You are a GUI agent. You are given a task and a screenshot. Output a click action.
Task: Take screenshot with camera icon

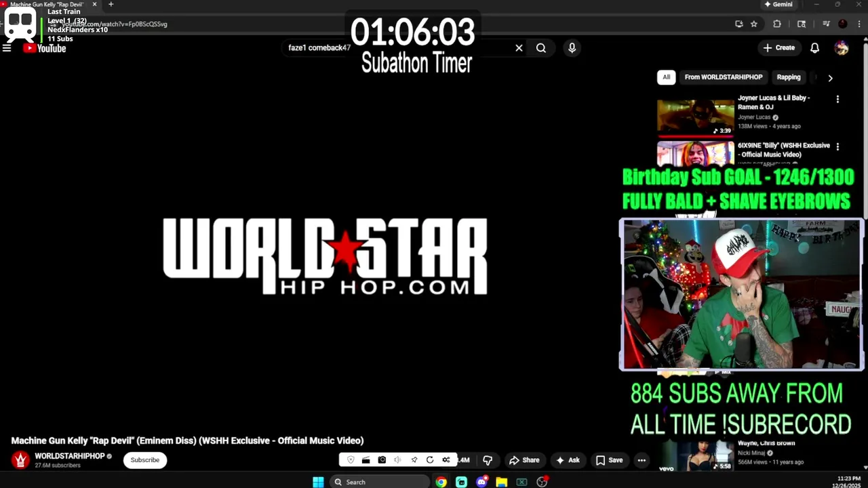click(x=382, y=460)
